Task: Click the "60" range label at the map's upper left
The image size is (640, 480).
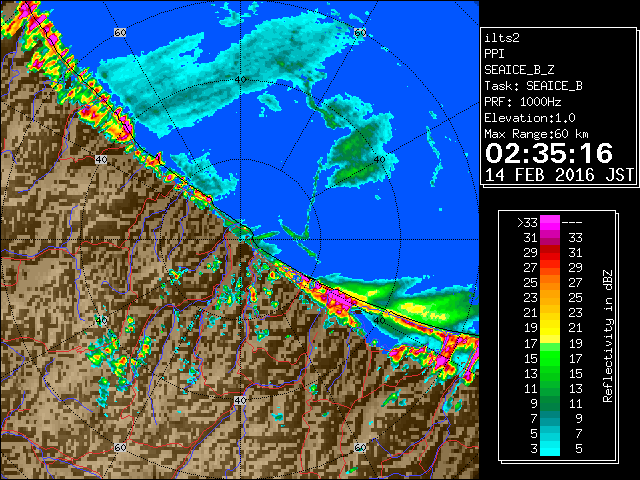Action: coord(120,33)
